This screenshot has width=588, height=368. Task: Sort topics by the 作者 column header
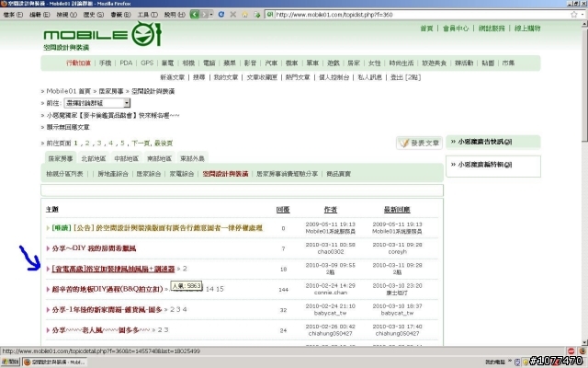point(331,210)
